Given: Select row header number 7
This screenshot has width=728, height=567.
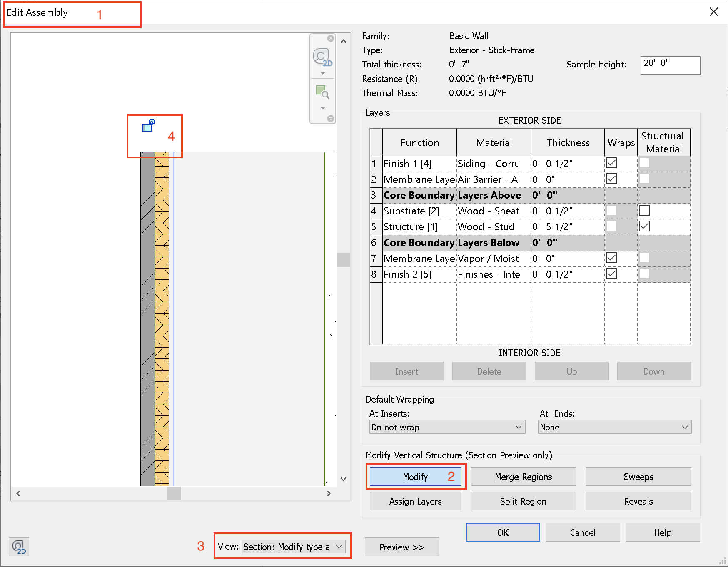Looking at the screenshot, I should (x=376, y=259).
